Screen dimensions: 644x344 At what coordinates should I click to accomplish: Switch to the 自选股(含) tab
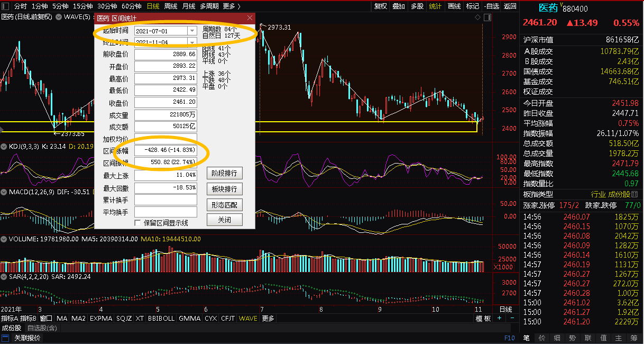point(42,328)
